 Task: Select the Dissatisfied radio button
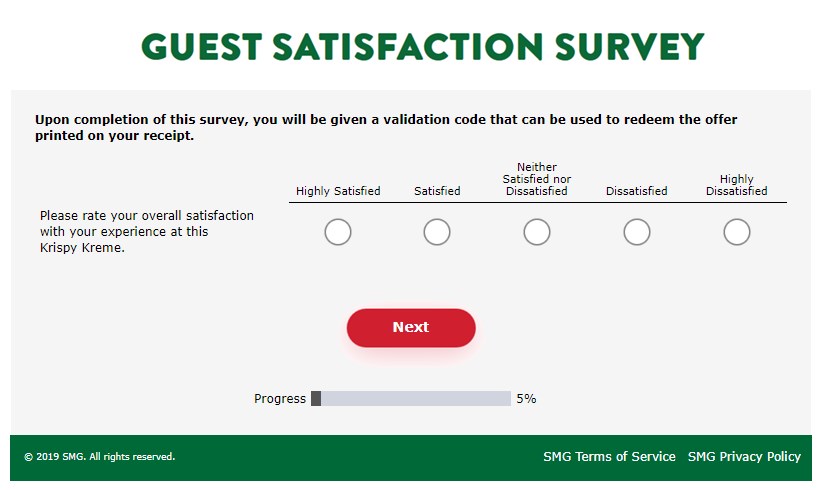pyautogui.click(x=636, y=232)
